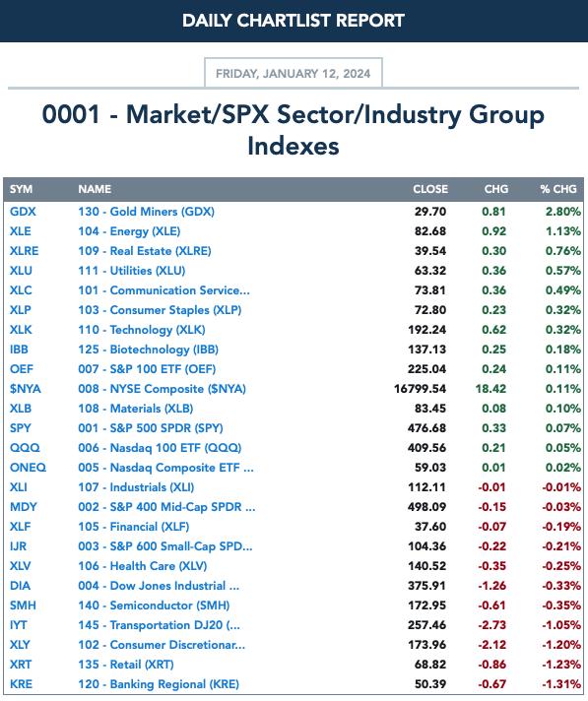Viewport: 588px width, 701px height.
Task: Open 111 - Utilities (XLU) link
Action: (131, 271)
